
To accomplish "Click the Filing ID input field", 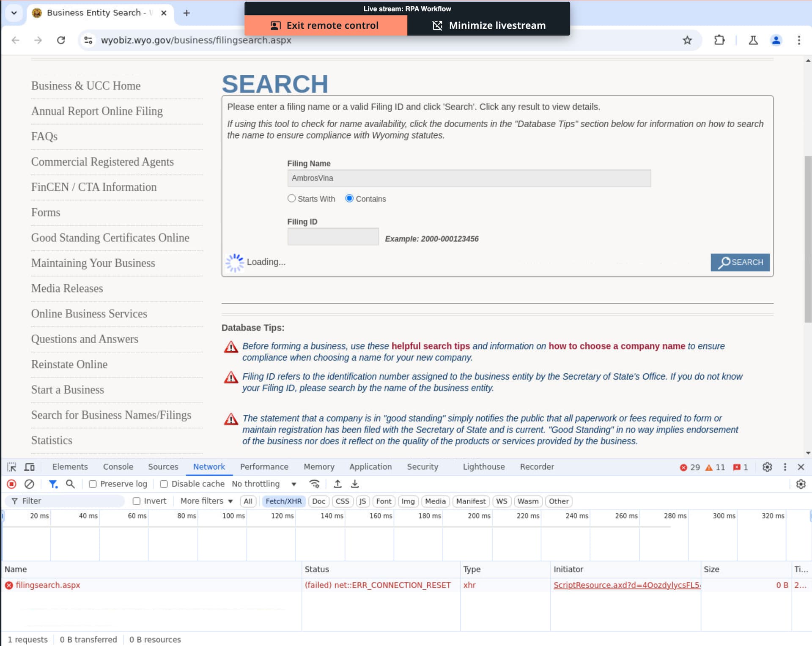I will [333, 237].
